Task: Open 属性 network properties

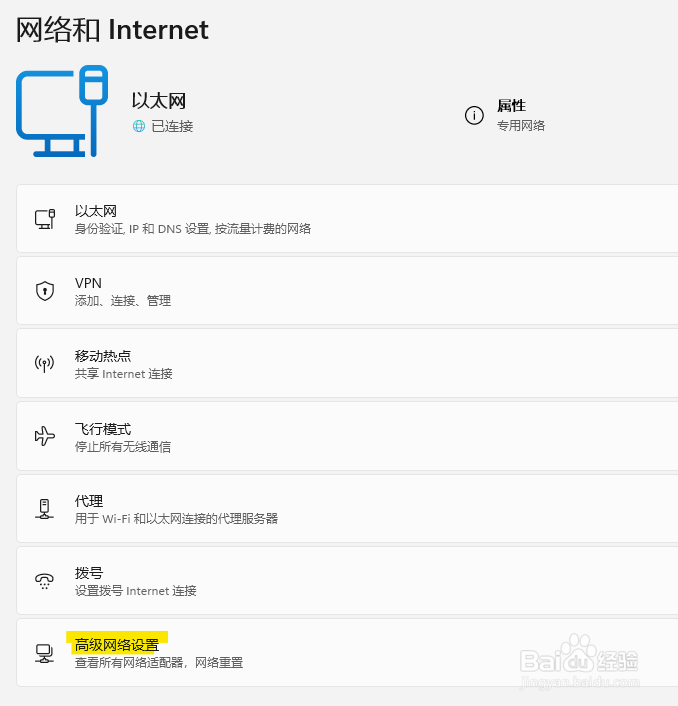Action: pos(505,115)
